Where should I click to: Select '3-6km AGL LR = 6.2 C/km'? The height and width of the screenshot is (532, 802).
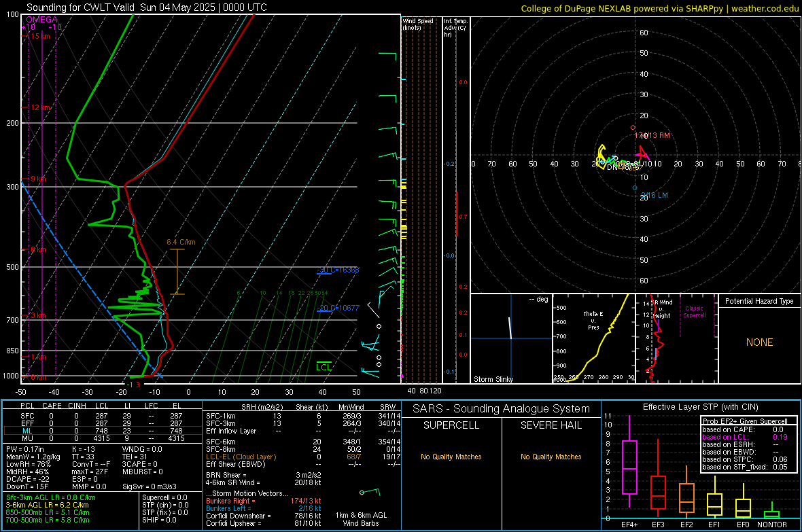tap(47, 505)
